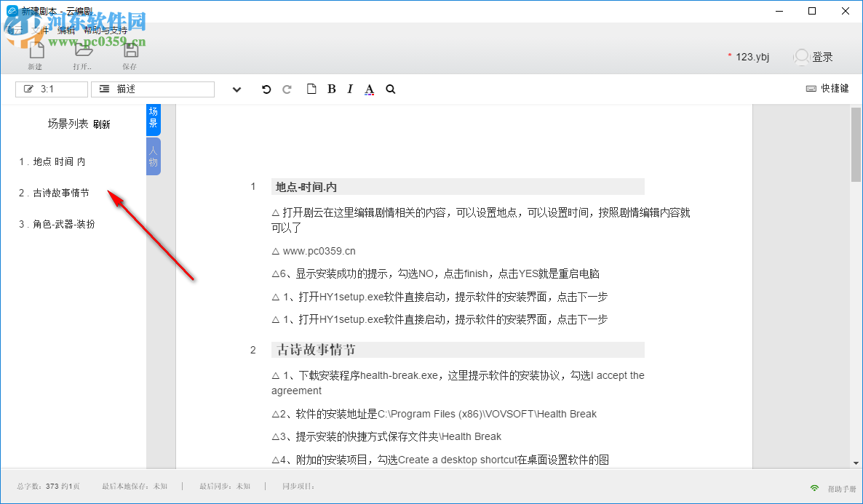Expand the toolbar chevron dropdown
Viewport: 863px width, 504px height.
(x=236, y=89)
